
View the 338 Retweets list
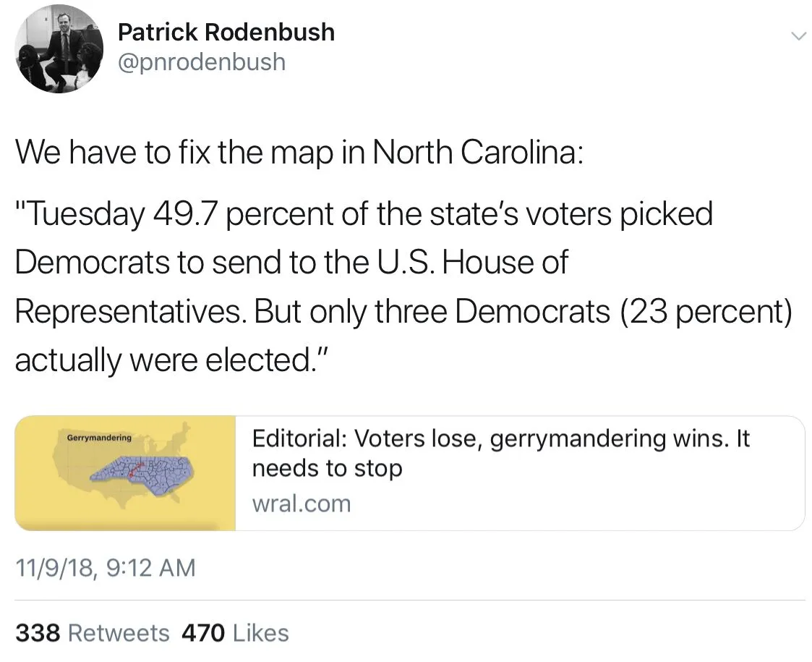(x=93, y=633)
